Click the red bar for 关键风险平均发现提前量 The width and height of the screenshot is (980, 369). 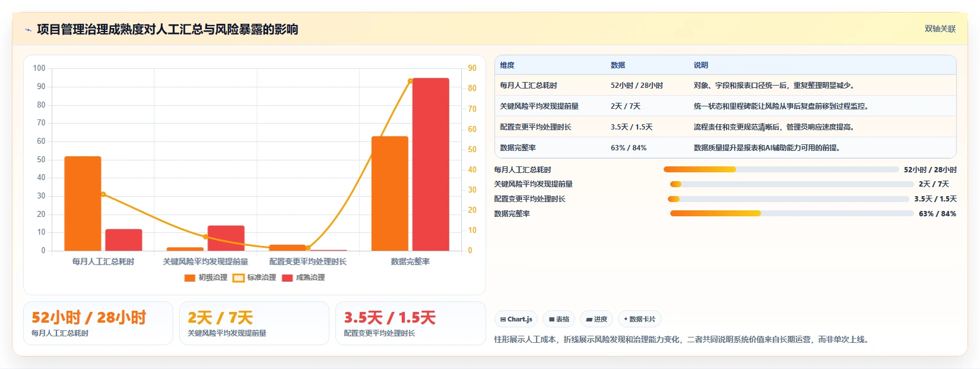tap(226, 238)
